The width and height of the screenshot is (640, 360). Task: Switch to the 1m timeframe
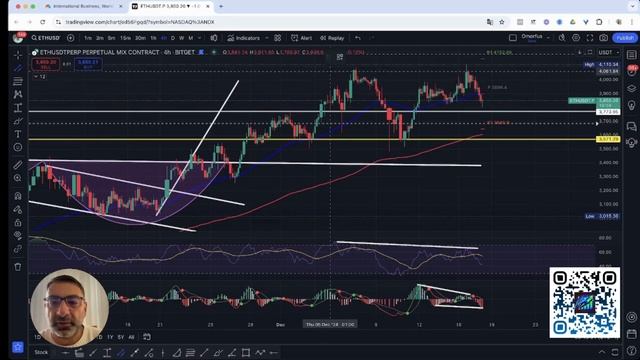tap(88, 38)
